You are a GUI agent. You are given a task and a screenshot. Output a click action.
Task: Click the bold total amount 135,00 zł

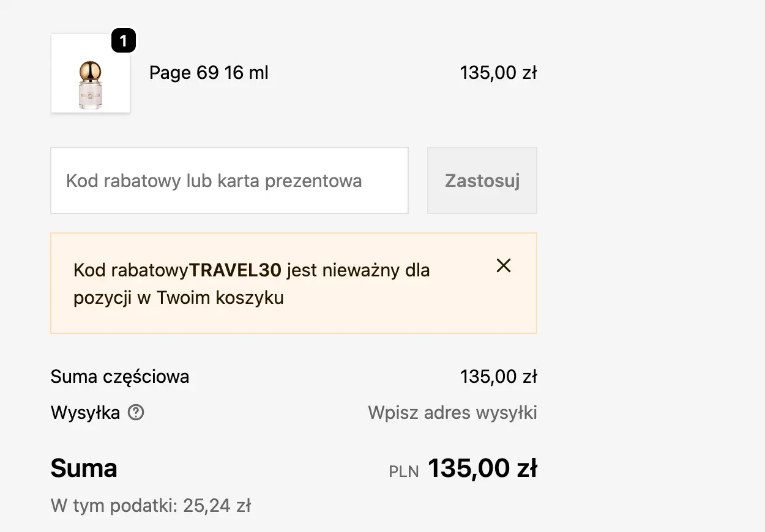coord(482,468)
